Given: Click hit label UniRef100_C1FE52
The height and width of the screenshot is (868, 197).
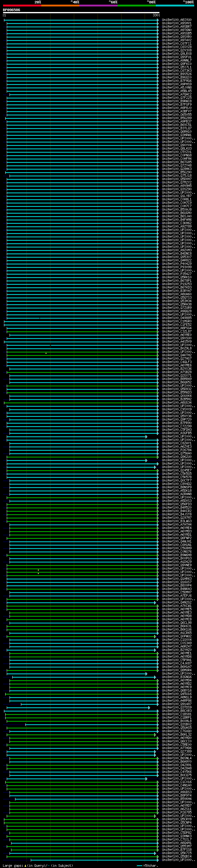Looking at the screenshot, I should tap(177, 325).
